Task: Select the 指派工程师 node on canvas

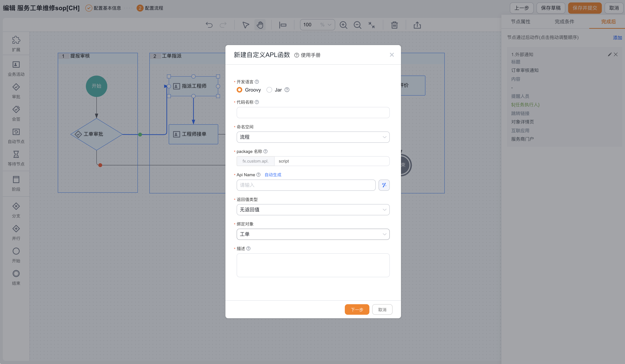Action: point(193,86)
